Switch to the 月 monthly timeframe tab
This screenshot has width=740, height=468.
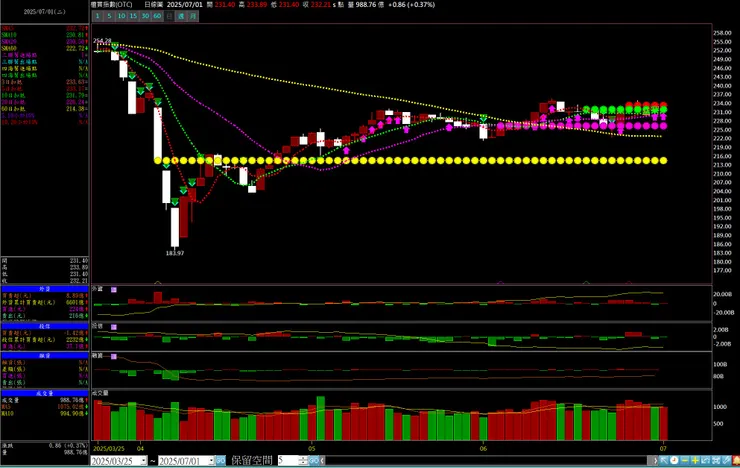(193, 16)
